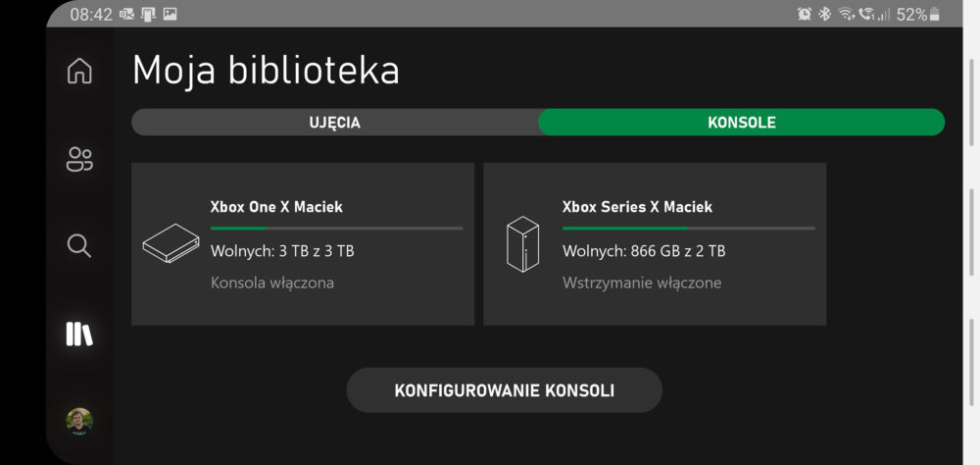Screen dimensions: 980x465
Task: Click Xbox Series X storage progress bar
Action: pos(688,229)
